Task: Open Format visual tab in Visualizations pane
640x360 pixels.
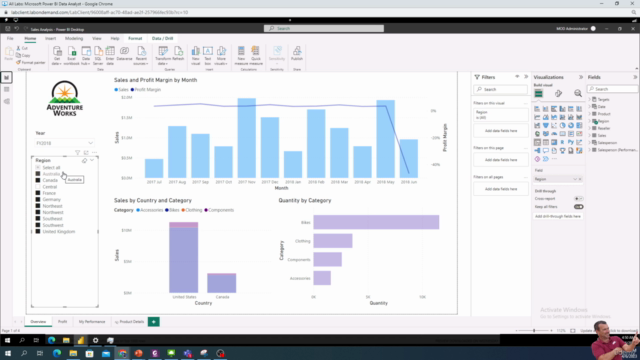Action: point(558,93)
